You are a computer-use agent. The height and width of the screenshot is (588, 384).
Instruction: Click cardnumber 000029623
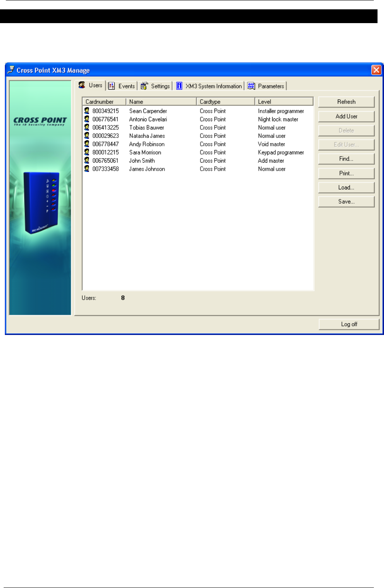(106, 136)
